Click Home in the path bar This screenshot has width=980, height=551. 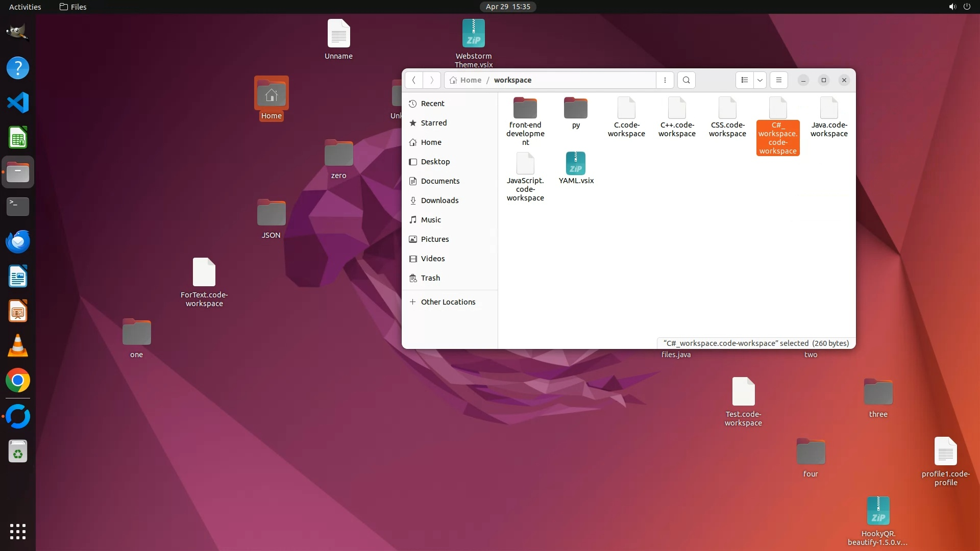(x=470, y=80)
